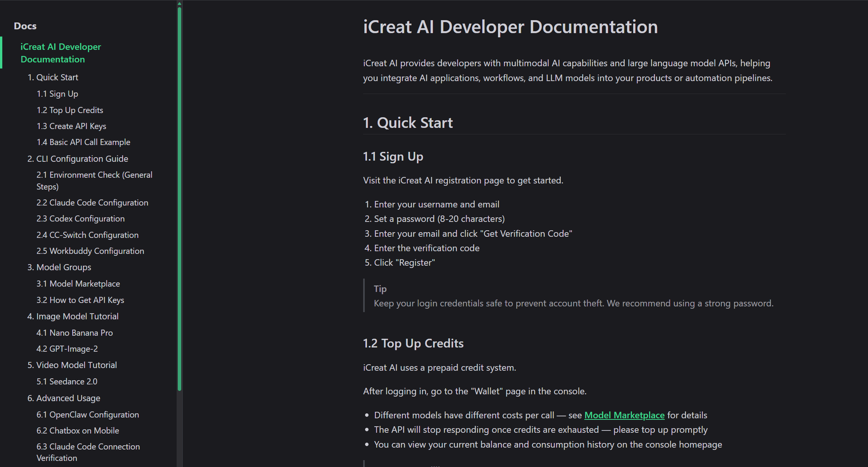
Task: Open 6.3 Claude Code Connection Verification
Action: coord(88,452)
